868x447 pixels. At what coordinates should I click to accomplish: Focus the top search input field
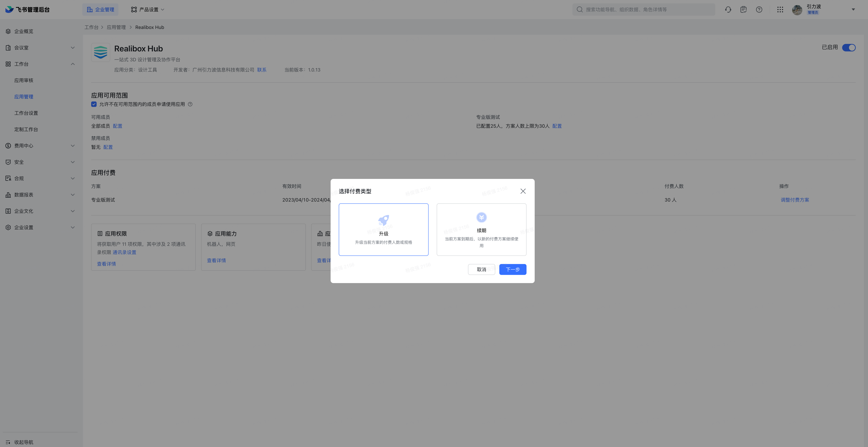click(644, 9)
